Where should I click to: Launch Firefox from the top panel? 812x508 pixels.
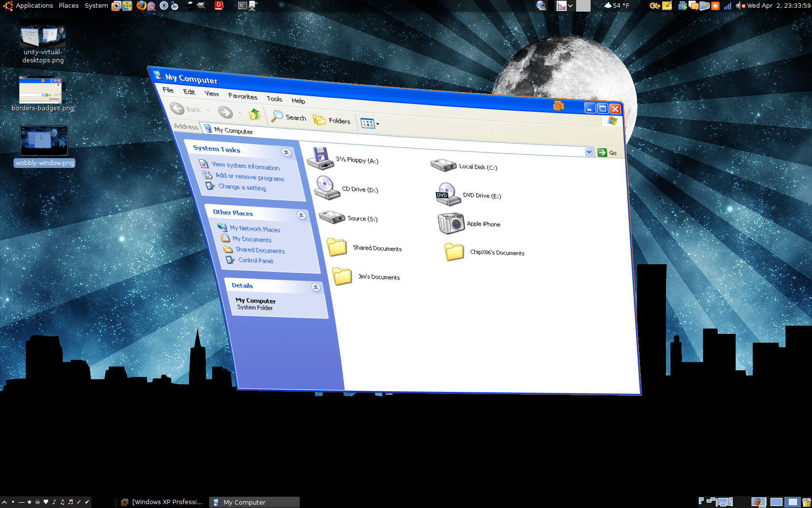(141, 5)
